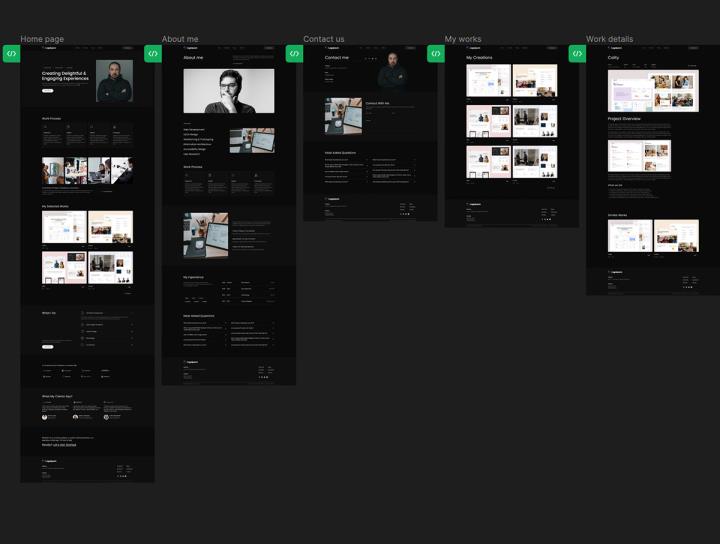Click the first project thumbnail under My Creations

coord(488,81)
